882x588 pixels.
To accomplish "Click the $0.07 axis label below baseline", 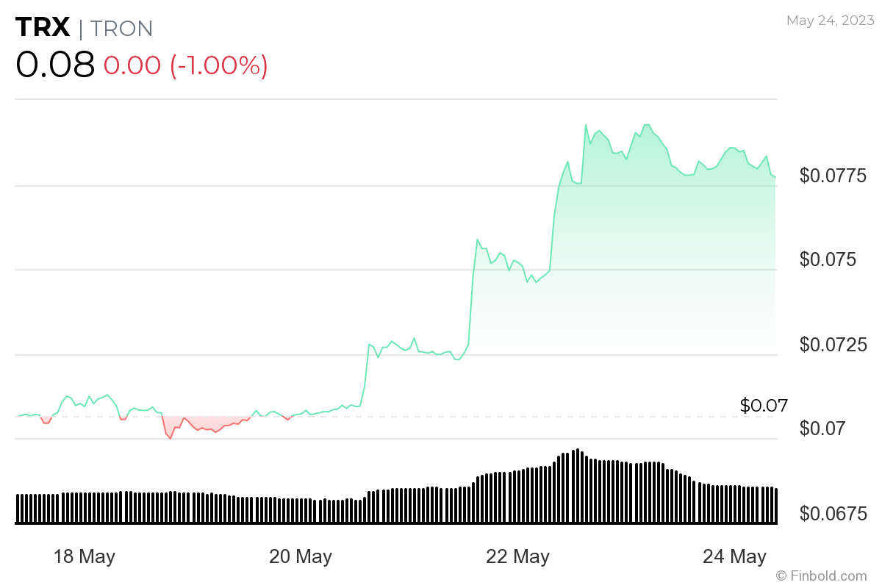I will (823, 429).
